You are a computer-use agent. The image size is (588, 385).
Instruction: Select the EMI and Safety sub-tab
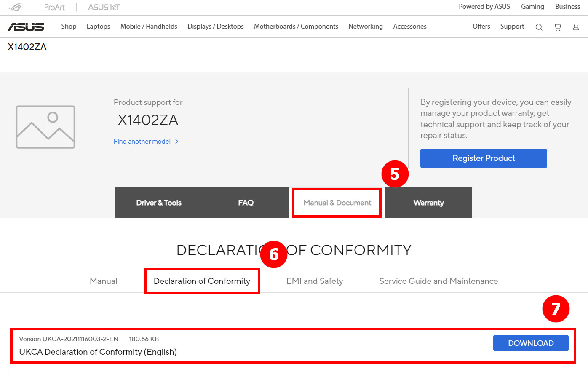pos(315,281)
